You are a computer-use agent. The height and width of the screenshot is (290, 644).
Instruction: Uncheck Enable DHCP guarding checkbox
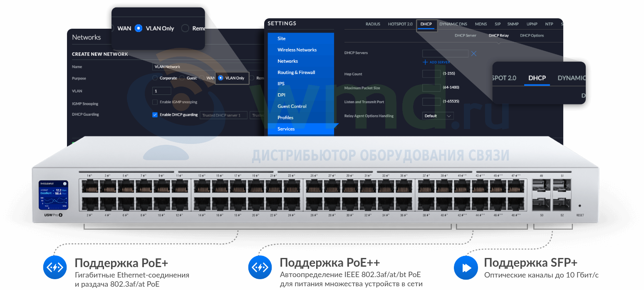click(x=155, y=115)
